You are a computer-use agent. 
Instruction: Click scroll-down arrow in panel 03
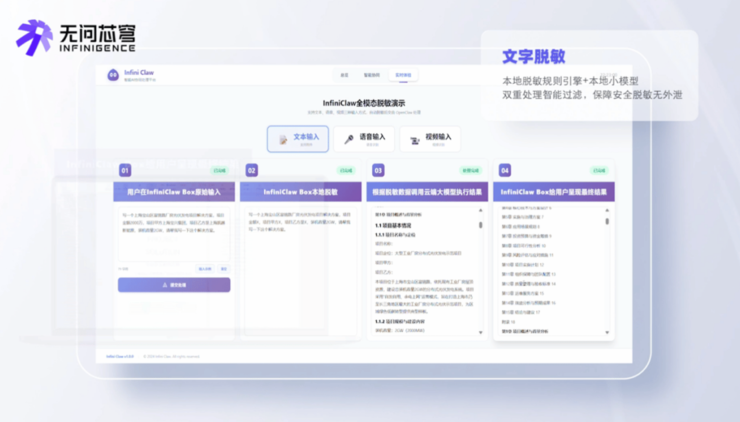[x=480, y=332]
